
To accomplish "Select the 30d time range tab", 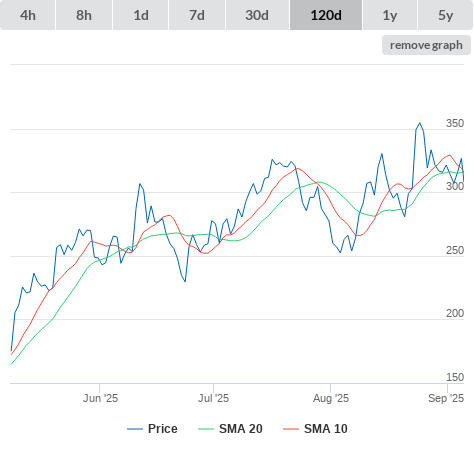I will pos(257,15).
